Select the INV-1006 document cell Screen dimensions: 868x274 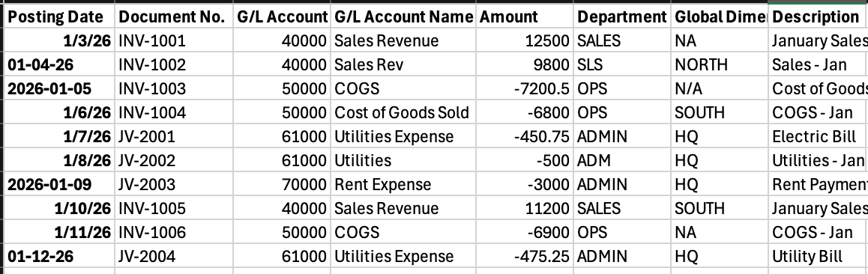coord(174,232)
